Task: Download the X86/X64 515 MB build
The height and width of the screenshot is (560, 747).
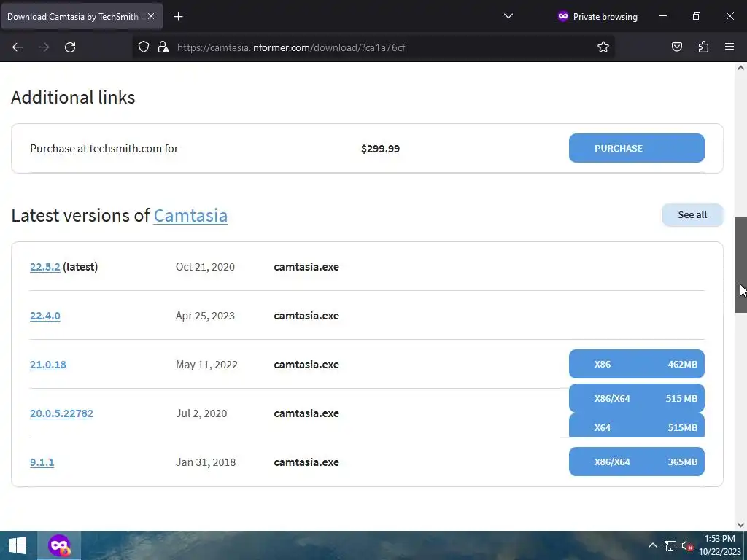Action: coord(636,398)
